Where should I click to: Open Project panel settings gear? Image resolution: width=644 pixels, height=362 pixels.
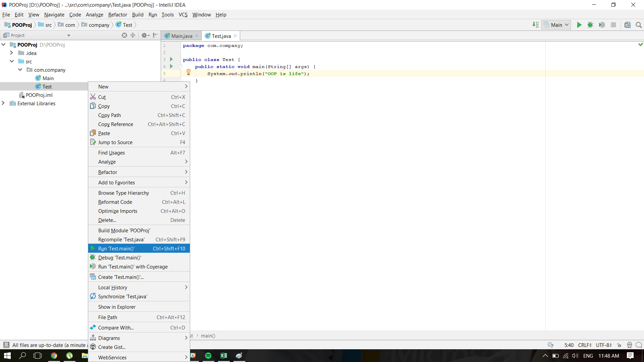pyautogui.click(x=145, y=35)
